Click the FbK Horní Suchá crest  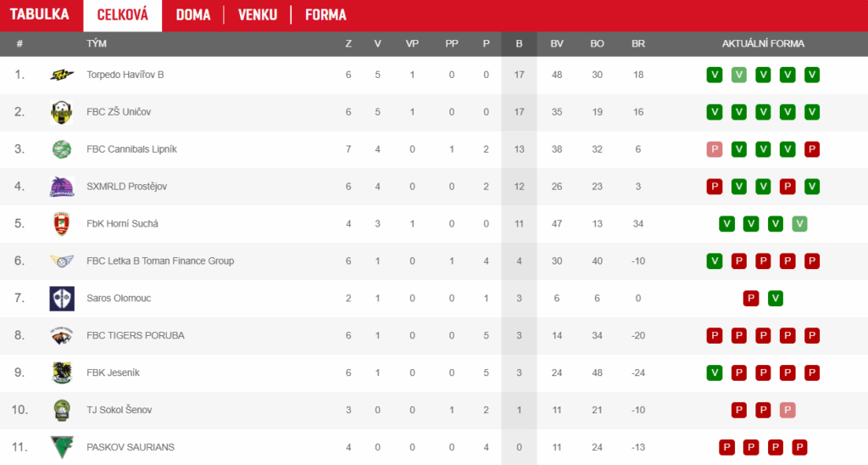[x=62, y=224]
